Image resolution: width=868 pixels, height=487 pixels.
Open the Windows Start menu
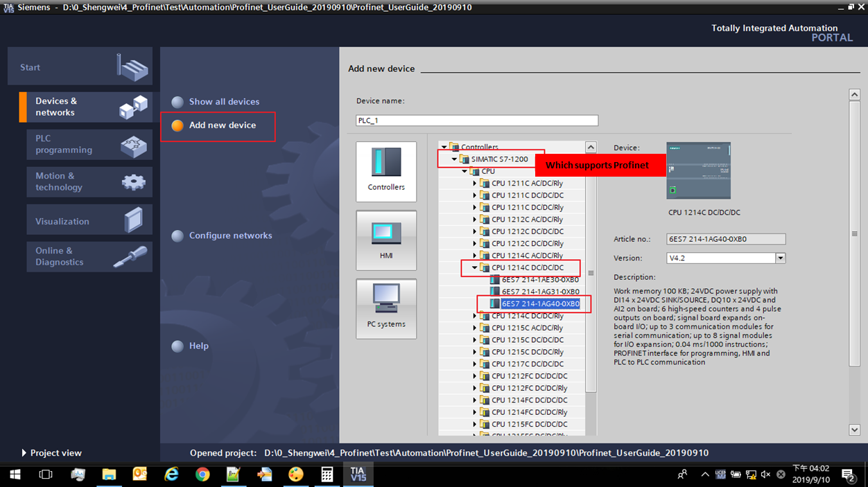click(15, 475)
